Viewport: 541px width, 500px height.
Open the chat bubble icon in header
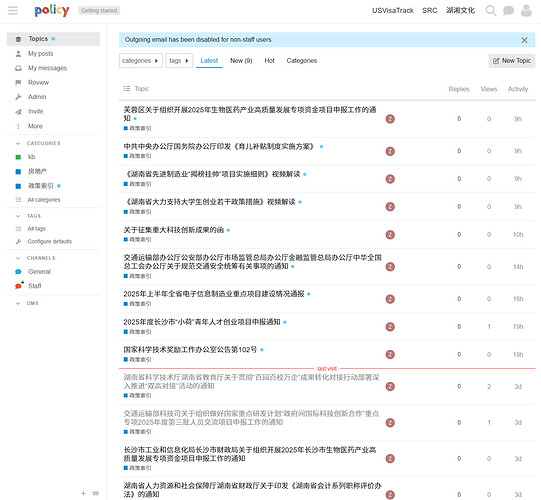pos(508,10)
